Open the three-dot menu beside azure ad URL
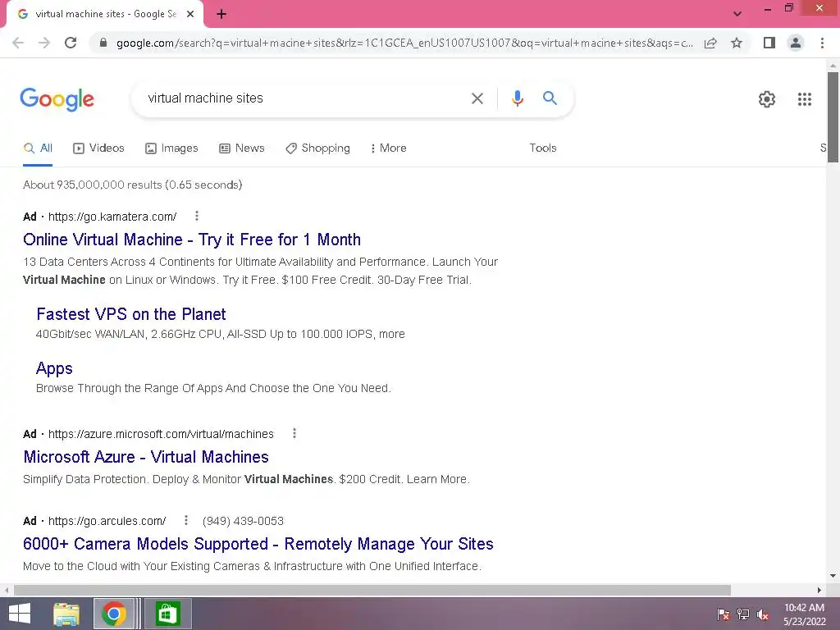Image resolution: width=840 pixels, height=630 pixels. point(294,433)
